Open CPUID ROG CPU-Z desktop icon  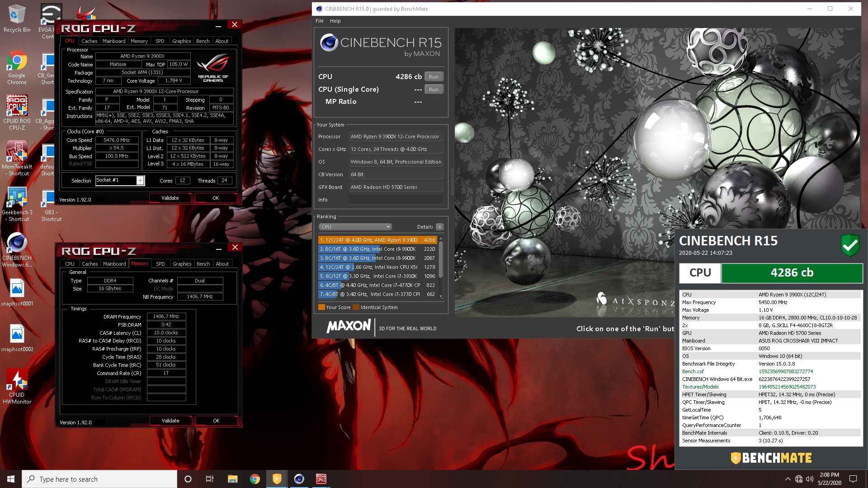click(x=17, y=113)
